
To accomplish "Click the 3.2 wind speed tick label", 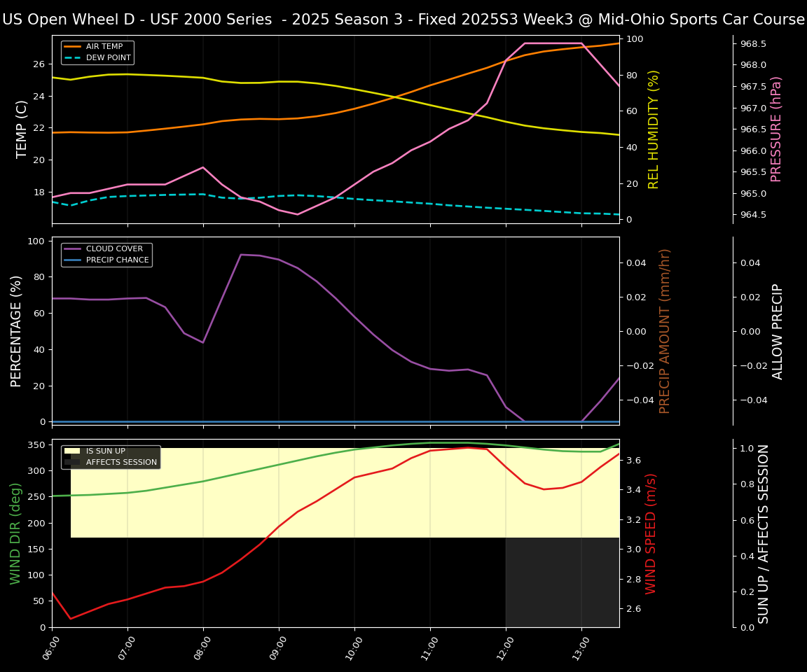I will 634,520.
